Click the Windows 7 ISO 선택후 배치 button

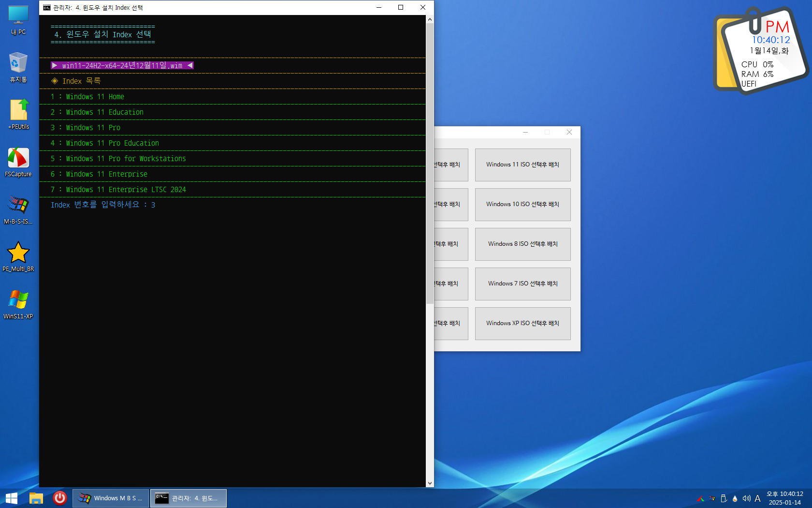tap(522, 284)
